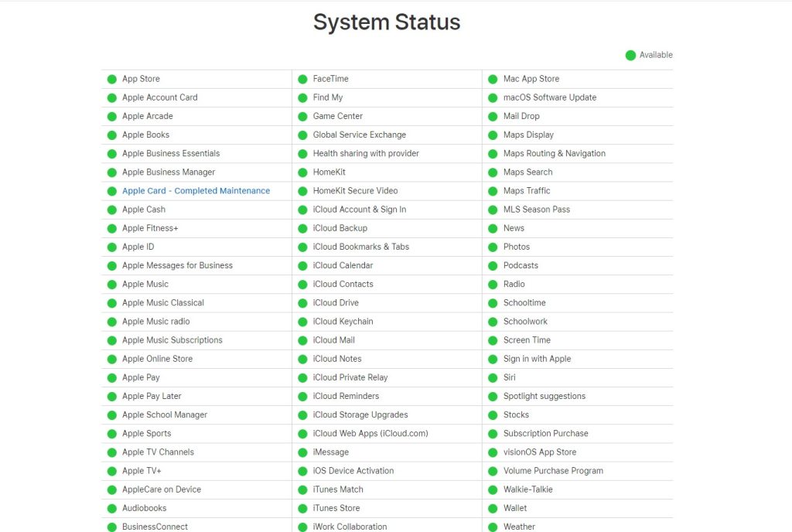Select the status dot beside iTunes Store
Viewport: 792px width, 532px height.
pos(302,509)
